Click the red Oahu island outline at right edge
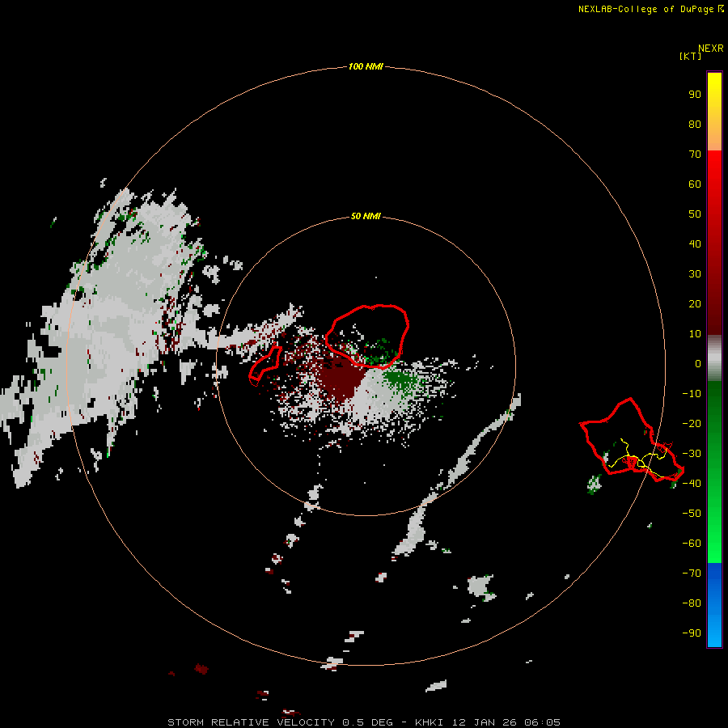Image resolution: width=728 pixels, height=728 pixels. (632, 440)
